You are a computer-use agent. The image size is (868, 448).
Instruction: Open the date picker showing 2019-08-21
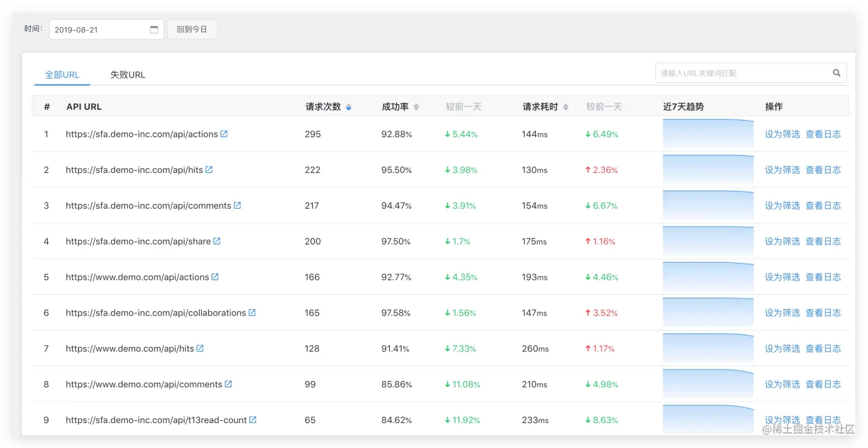106,29
